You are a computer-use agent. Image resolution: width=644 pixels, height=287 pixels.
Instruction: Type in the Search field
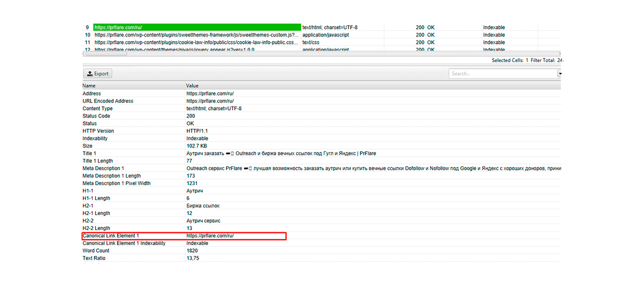(502, 74)
